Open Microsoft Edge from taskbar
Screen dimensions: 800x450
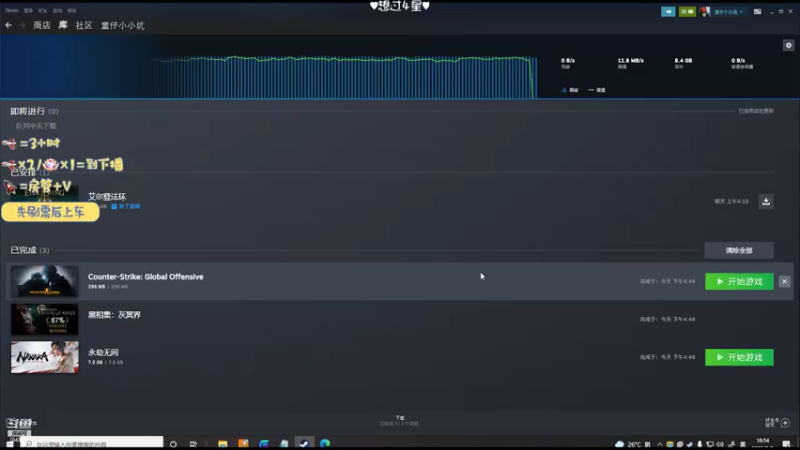coord(324,444)
